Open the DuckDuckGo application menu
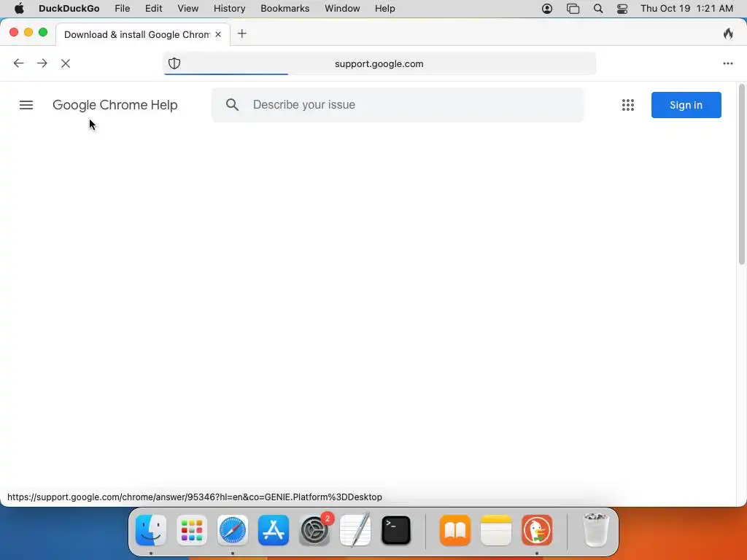The image size is (747, 560). tap(69, 9)
